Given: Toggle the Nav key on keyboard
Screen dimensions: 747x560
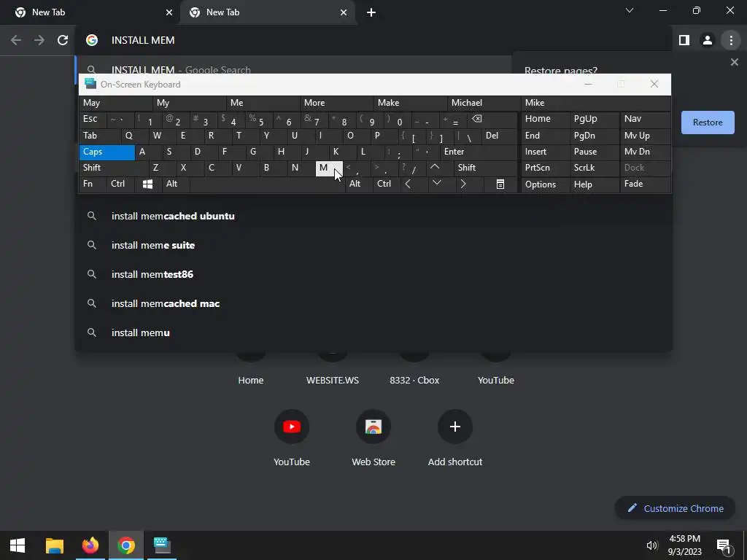Looking at the screenshot, I should (x=645, y=119).
